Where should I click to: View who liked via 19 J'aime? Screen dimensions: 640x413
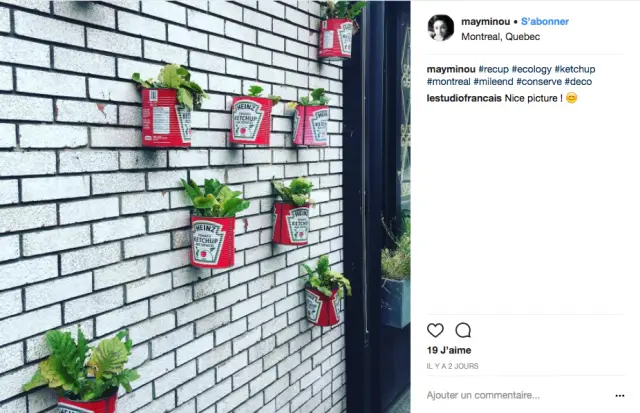[x=449, y=350]
